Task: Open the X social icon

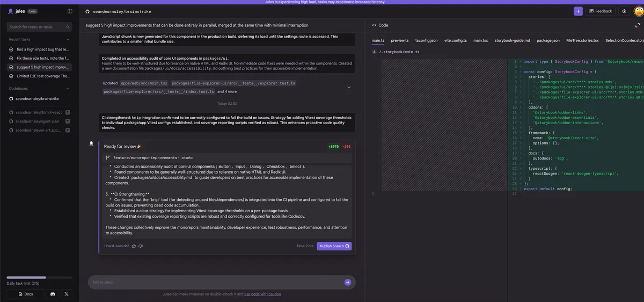Action: [x=67, y=294]
